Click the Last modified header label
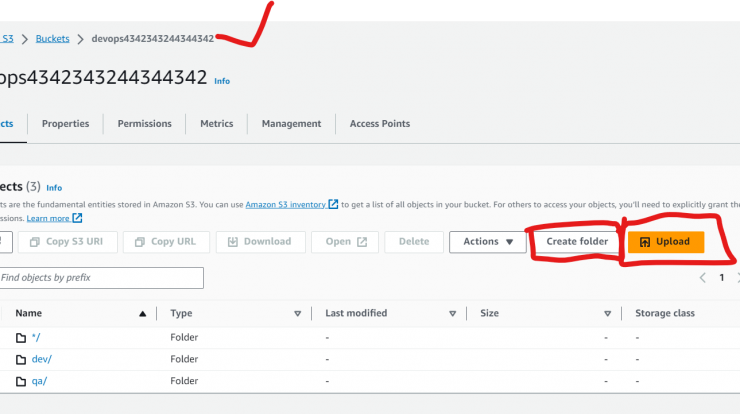The image size is (740, 414). [356, 313]
